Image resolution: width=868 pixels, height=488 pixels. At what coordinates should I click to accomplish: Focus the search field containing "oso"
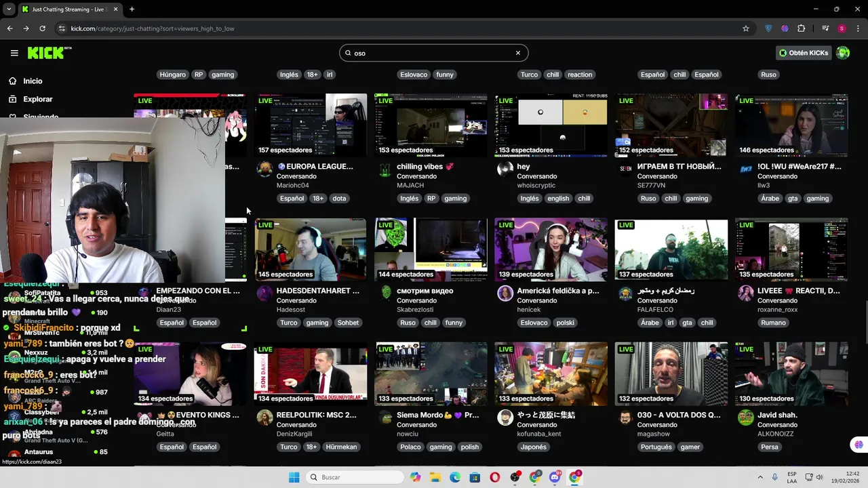433,53
